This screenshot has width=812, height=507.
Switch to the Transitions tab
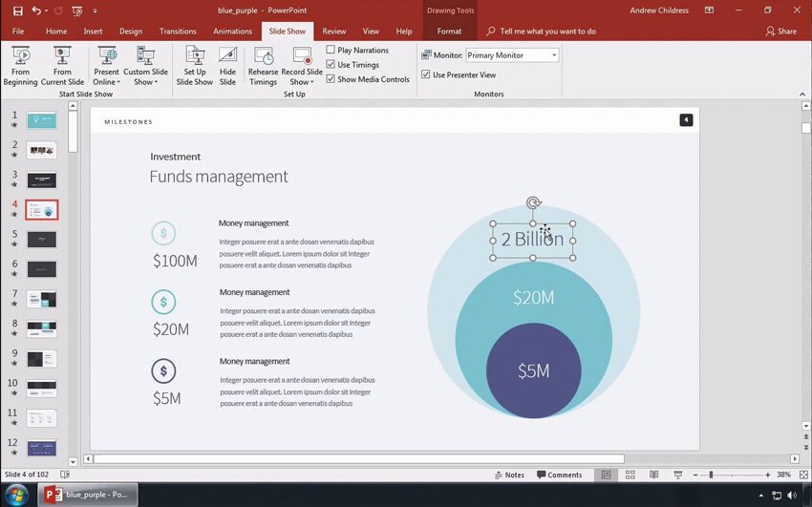tap(178, 32)
